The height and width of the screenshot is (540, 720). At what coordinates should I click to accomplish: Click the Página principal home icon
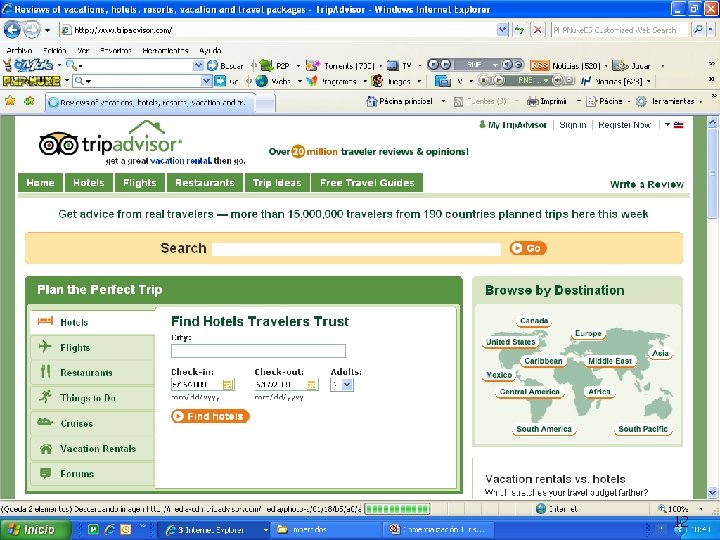point(371,101)
